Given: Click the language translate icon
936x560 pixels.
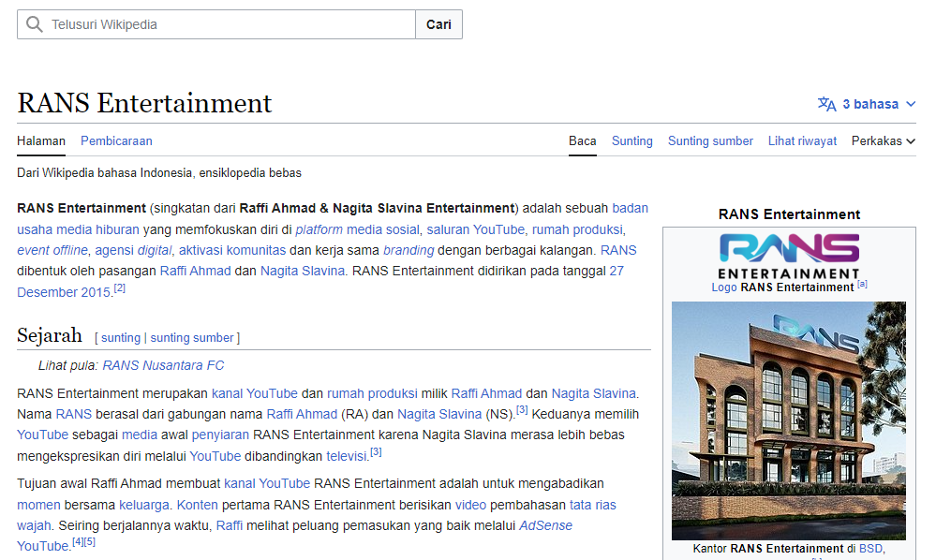Looking at the screenshot, I should pyautogui.click(x=826, y=104).
